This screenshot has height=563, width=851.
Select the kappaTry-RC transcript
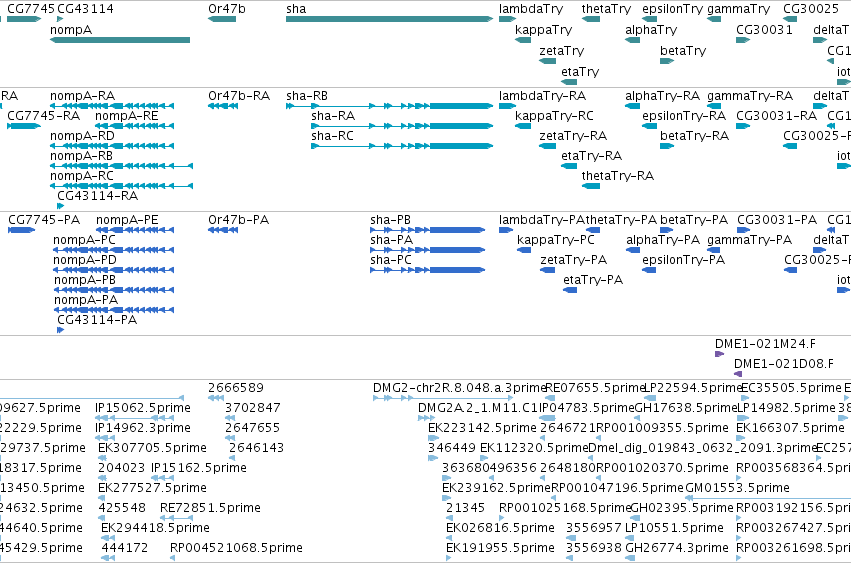coord(523,126)
